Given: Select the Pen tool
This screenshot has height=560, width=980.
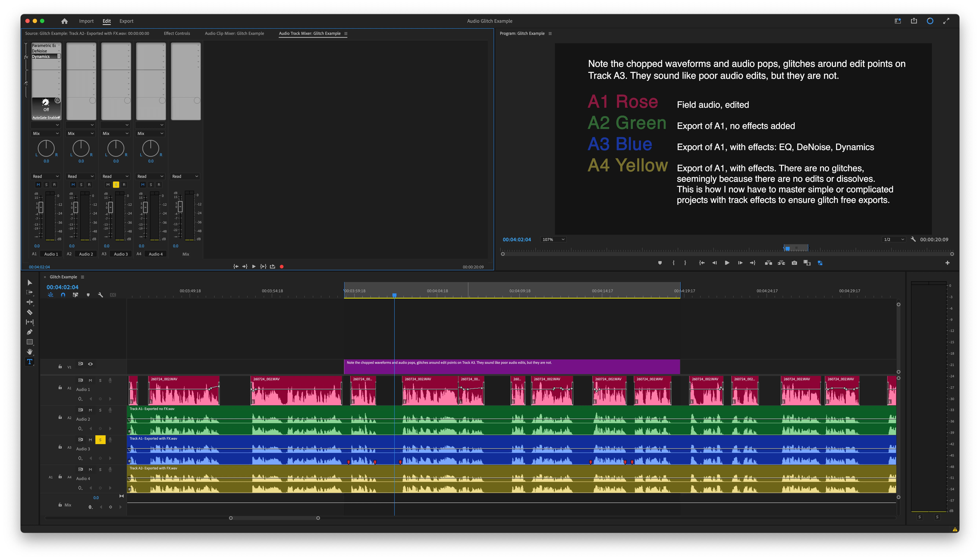Looking at the screenshot, I should coord(30,332).
